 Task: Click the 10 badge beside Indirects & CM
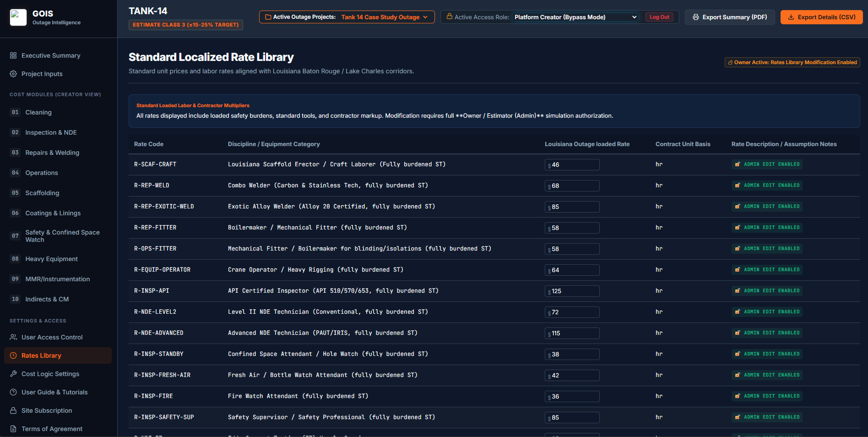(15, 299)
